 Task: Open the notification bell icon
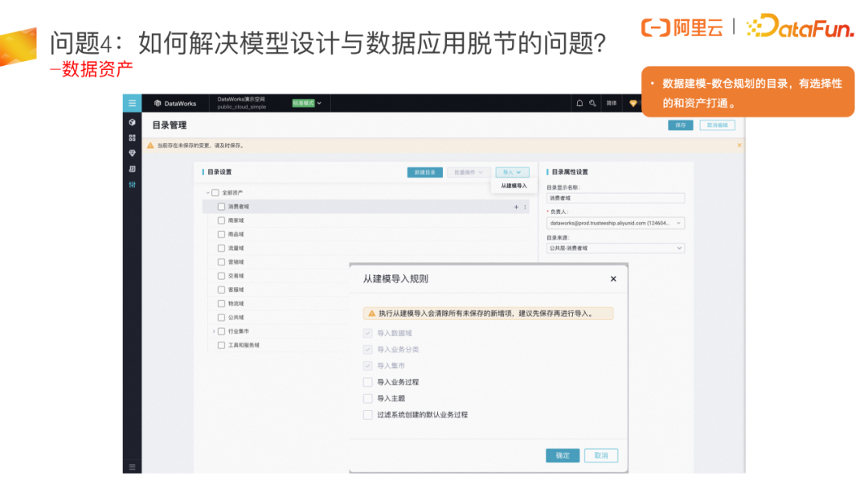579,102
